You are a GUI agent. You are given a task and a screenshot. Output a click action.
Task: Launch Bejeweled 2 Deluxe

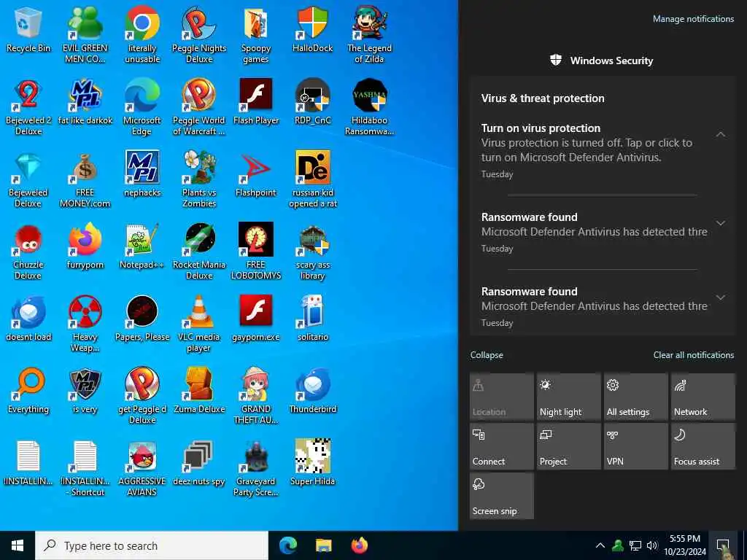(x=28, y=106)
